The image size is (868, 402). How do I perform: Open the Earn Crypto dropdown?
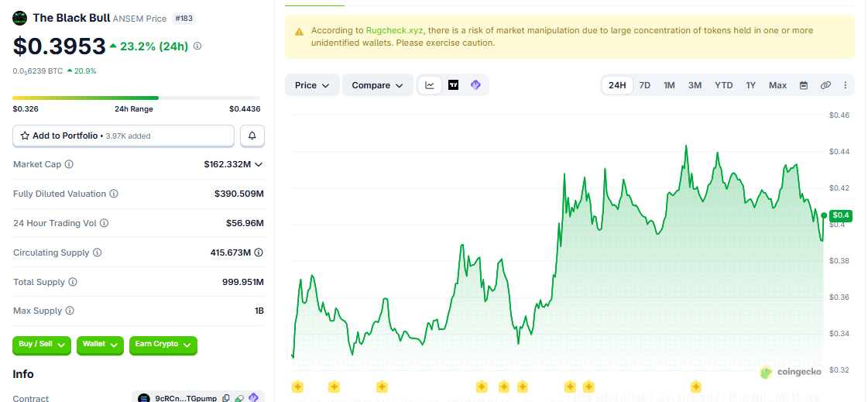tap(163, 345)
